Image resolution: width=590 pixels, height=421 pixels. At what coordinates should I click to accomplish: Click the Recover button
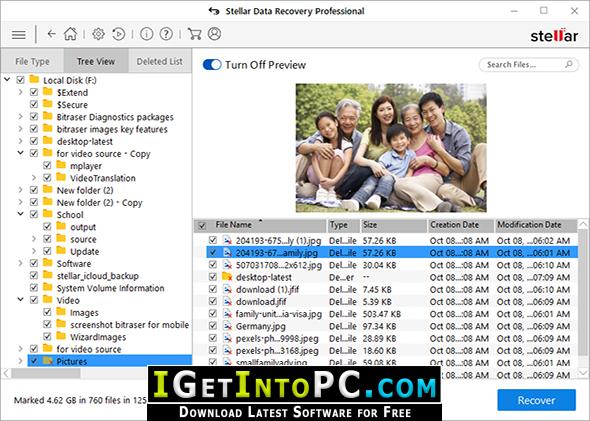point(536,400)
